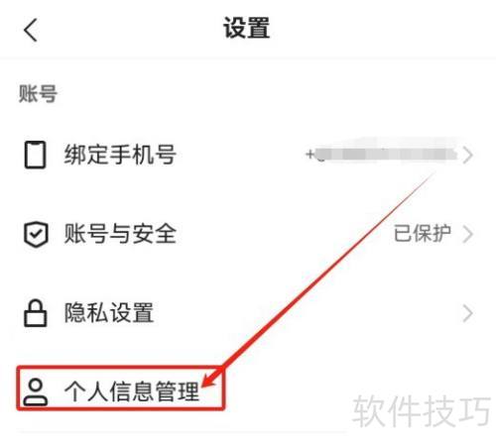Screen dimensions: 496x448
Task: Click the 设置 page title
Action: click(247, 28)
